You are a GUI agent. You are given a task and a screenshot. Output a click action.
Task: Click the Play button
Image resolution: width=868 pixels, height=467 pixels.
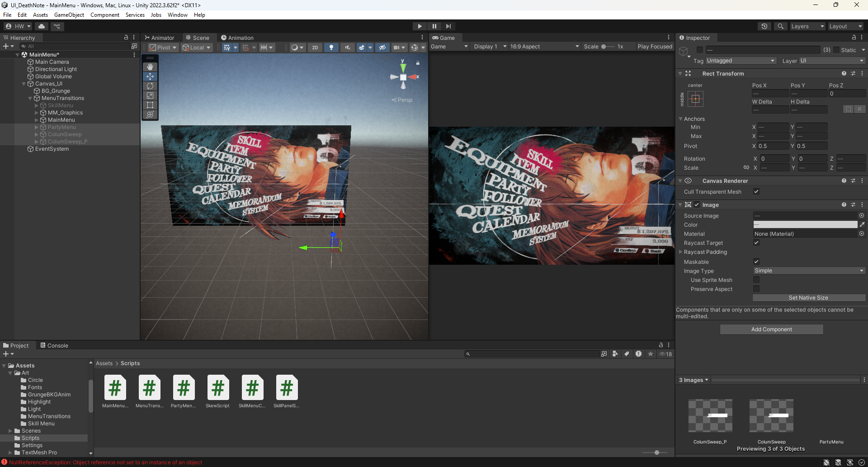(x=420, y=26)
